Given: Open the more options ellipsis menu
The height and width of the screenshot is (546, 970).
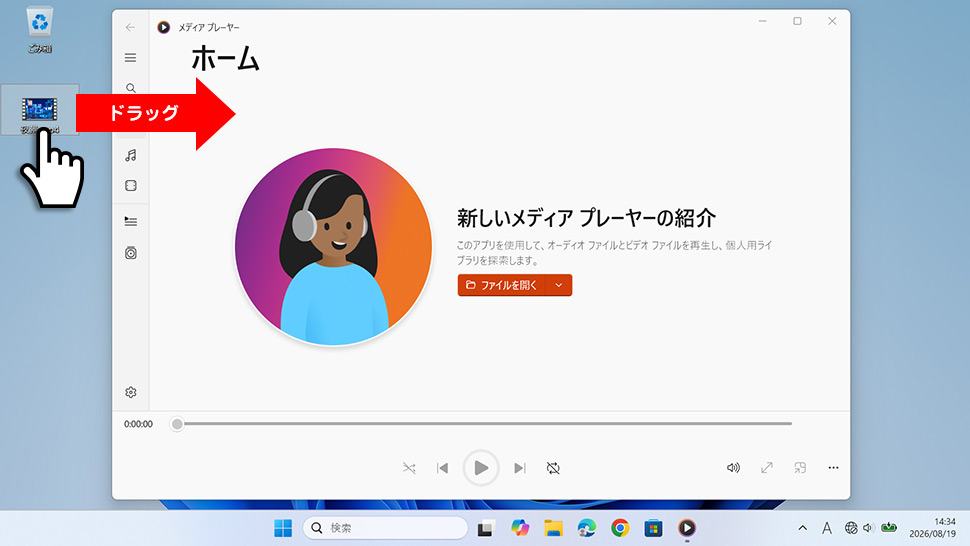Looking at the screenshot, I should coord(833,467).
